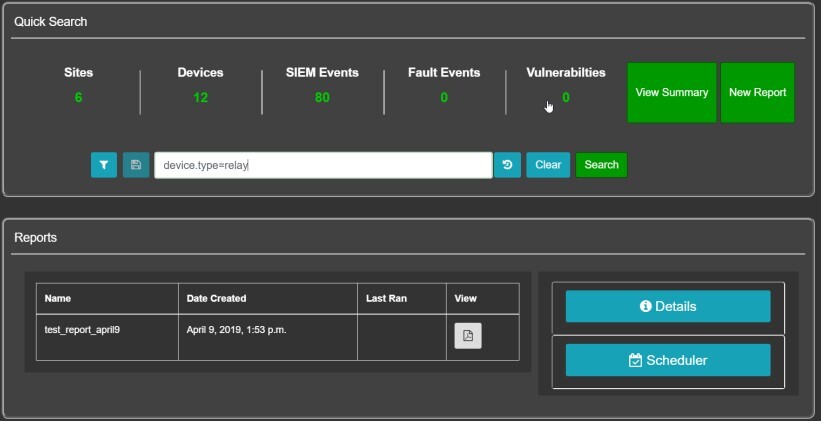The image size is (821, 421).
Task: View the test_report_april9 PDF icon
Action: coord(468,336)
